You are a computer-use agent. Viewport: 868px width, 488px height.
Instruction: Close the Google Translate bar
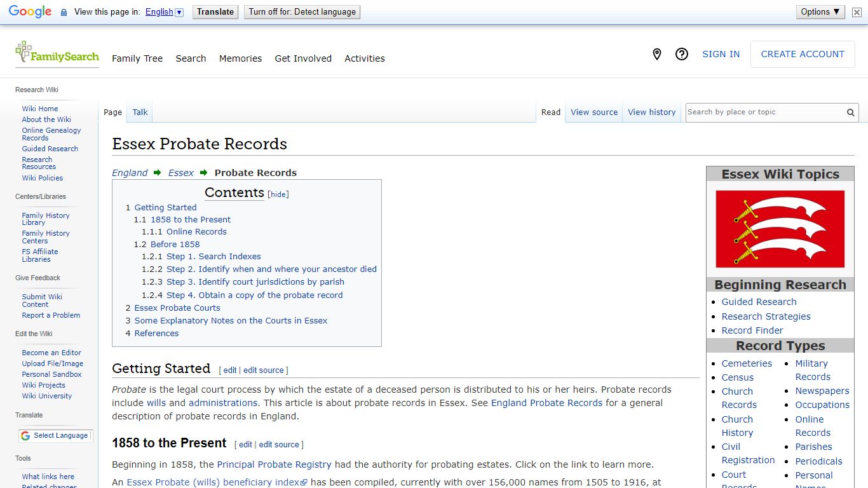click(x=857, y=12)
